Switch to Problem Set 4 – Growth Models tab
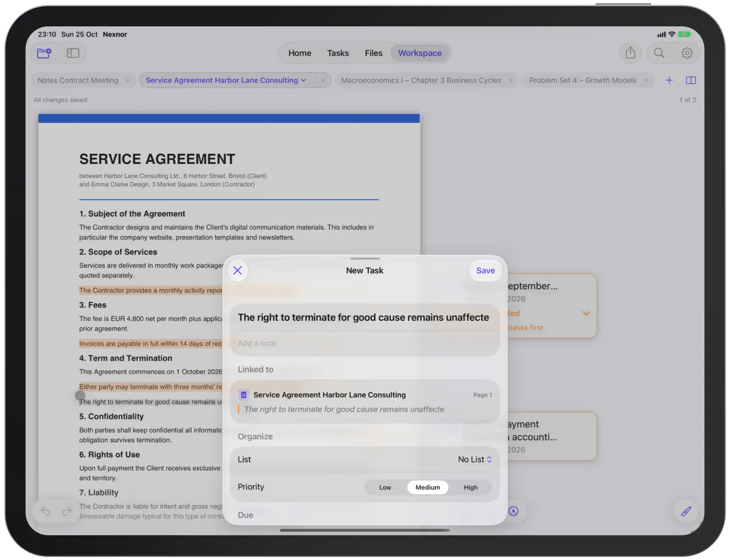The image size is (730, 560). (x=583, y=80)
